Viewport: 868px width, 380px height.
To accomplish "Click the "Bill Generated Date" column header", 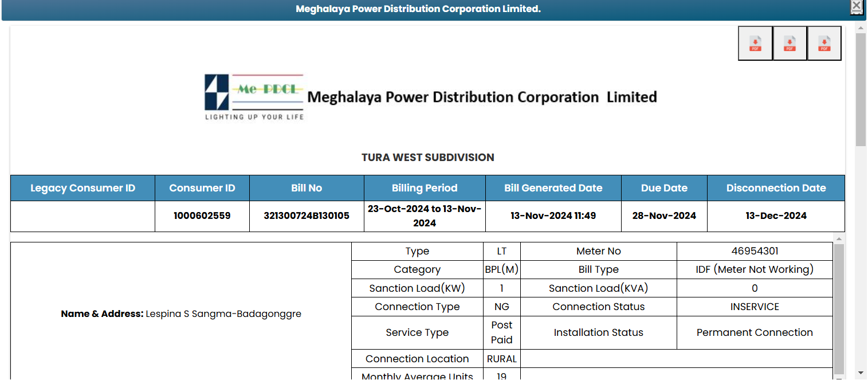I will [x=553, y=188].
